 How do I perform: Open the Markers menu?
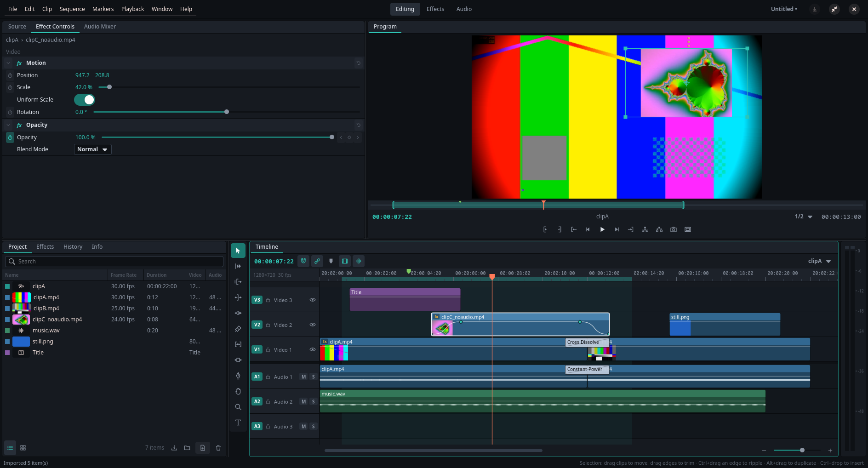click(x=103, y=9)
